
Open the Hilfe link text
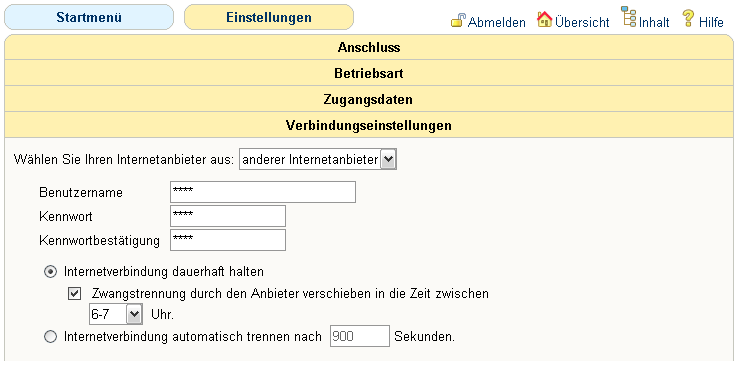coord(711,22)
